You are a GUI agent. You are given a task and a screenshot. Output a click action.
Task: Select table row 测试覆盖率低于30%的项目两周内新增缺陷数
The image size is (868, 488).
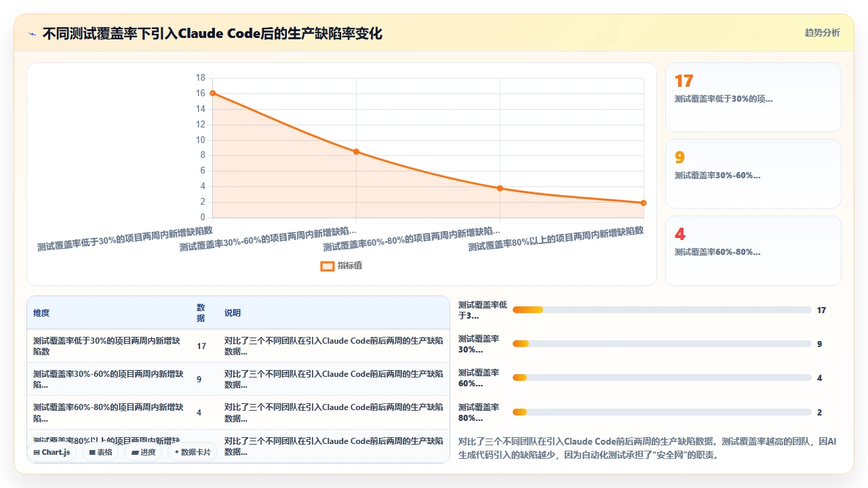(238, 346)
